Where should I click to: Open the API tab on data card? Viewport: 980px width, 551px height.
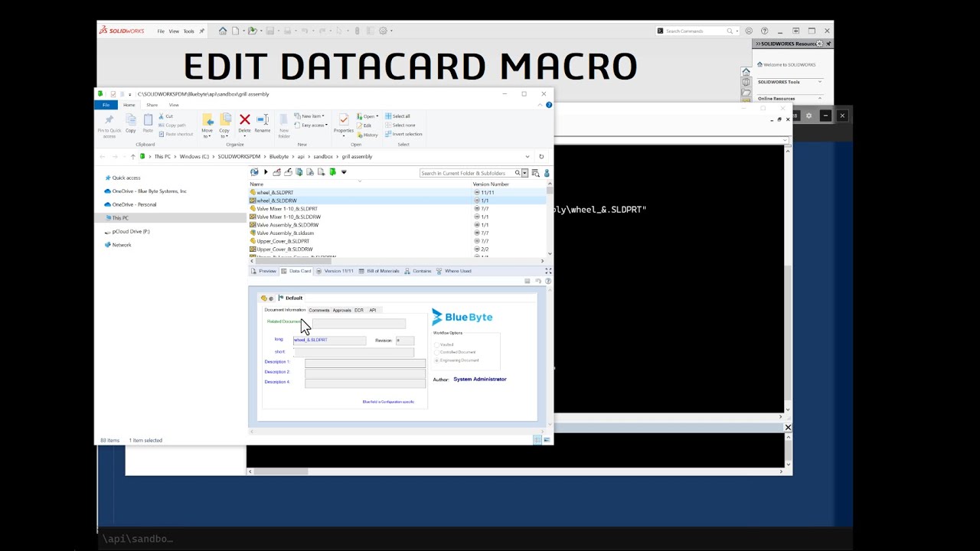[373, 310]
